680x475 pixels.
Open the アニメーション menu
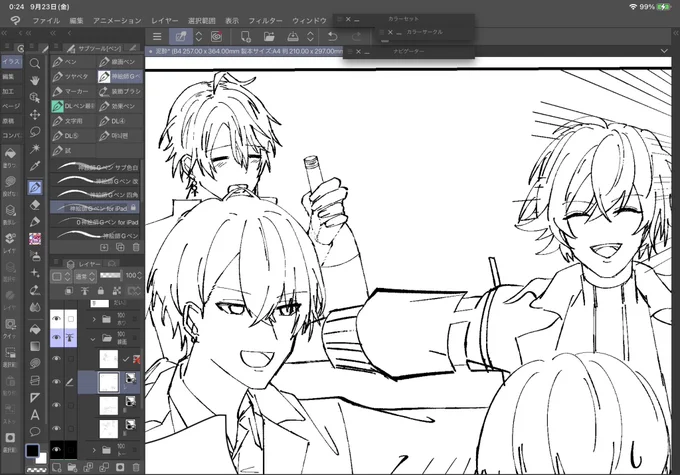pos(117,20)
